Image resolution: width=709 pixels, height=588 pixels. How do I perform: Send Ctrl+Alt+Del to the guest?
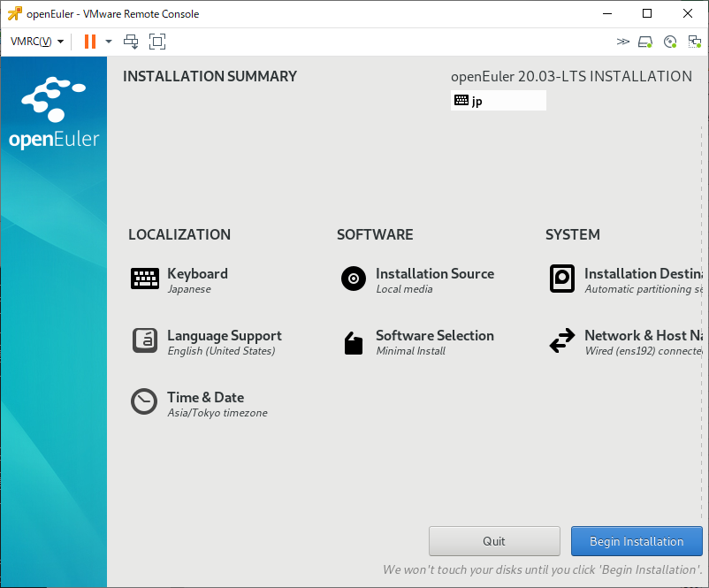tap(131, 42)
